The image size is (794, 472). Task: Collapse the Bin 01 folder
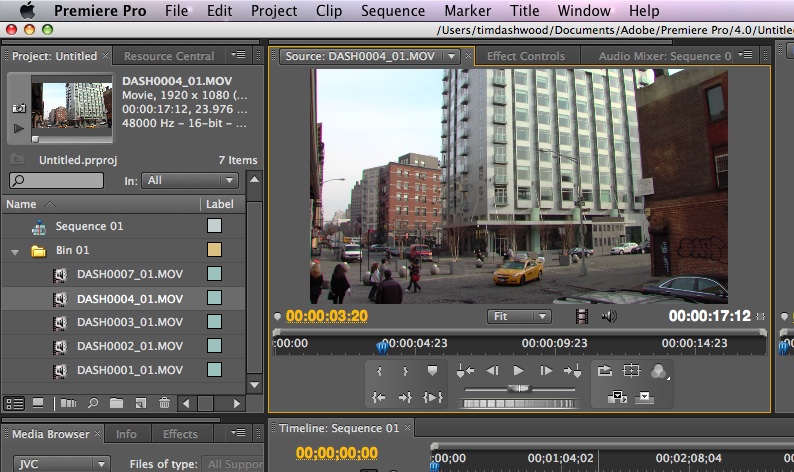pos(15,251)
